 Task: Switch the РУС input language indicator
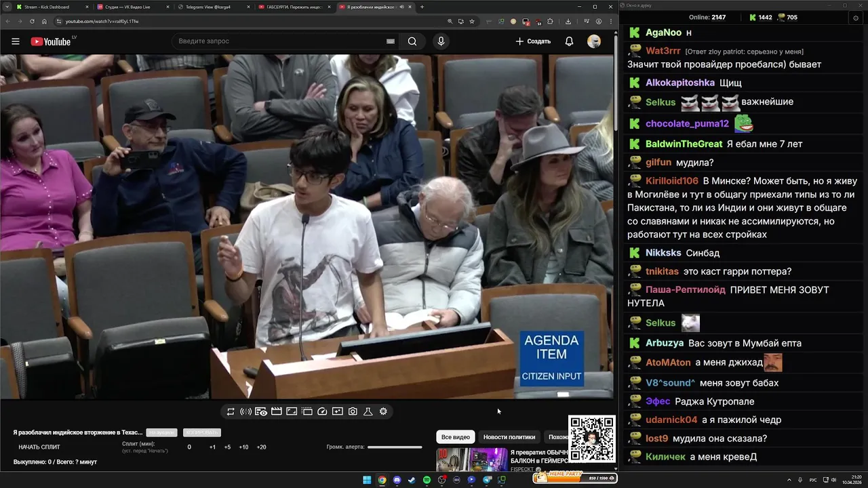pos(813,480)
